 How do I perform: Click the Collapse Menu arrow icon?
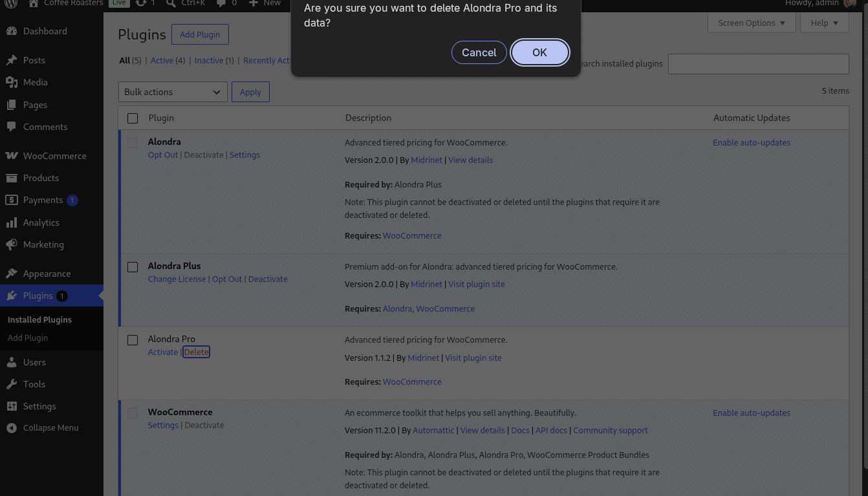tap(12, 428)
